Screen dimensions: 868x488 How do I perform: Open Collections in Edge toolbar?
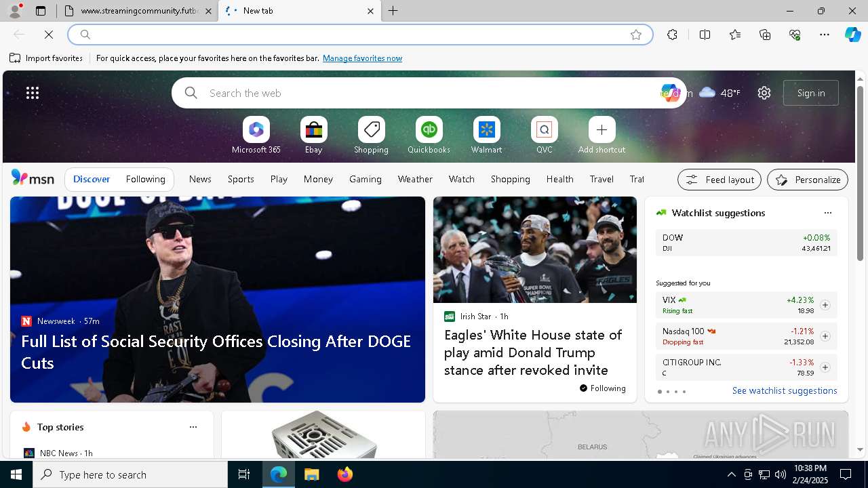765,35
